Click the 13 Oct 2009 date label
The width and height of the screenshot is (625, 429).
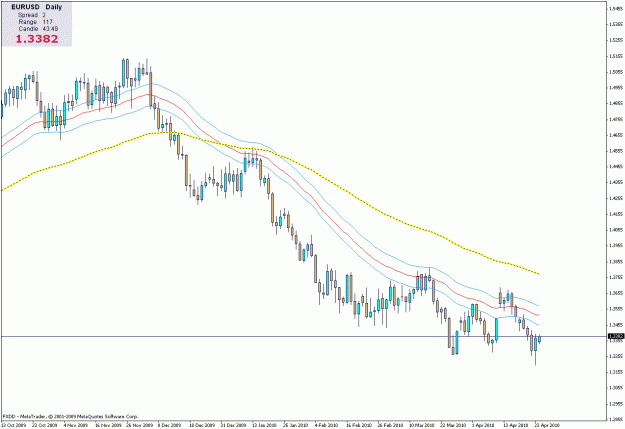[14, 425]
